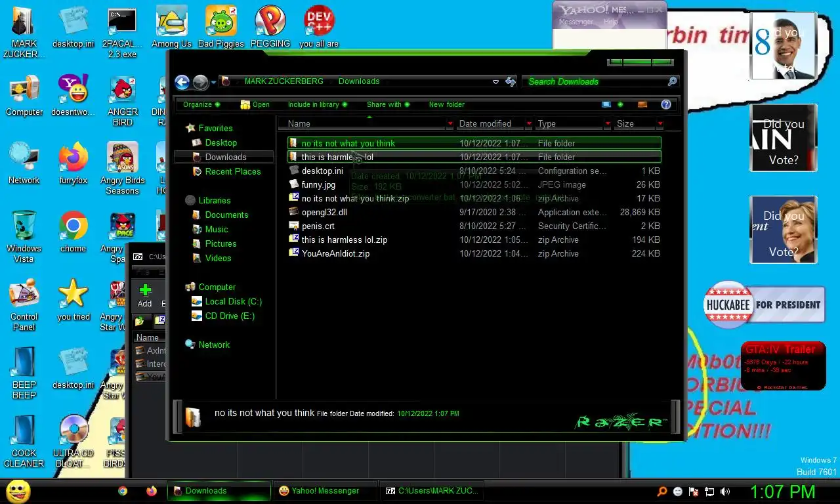Open ANGER BIRD desktop icon
The image size is (840, 504).
tap(122, 101)
